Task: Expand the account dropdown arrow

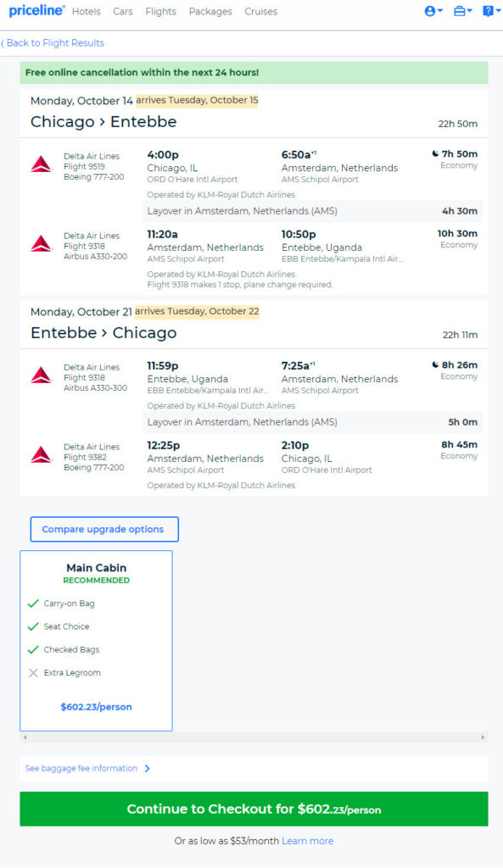Action: coord(440,11)
